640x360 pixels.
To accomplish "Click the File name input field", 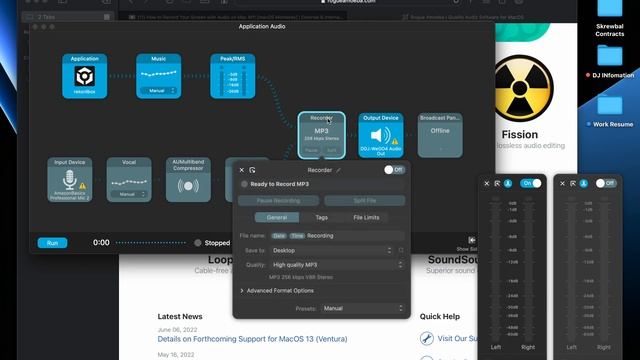I will pos(337,236).
